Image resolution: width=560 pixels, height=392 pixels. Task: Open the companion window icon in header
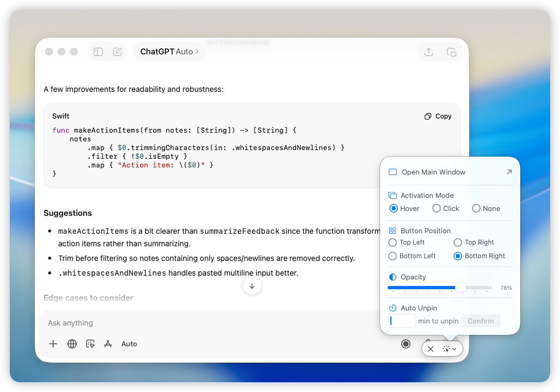(x=451, y=52)
